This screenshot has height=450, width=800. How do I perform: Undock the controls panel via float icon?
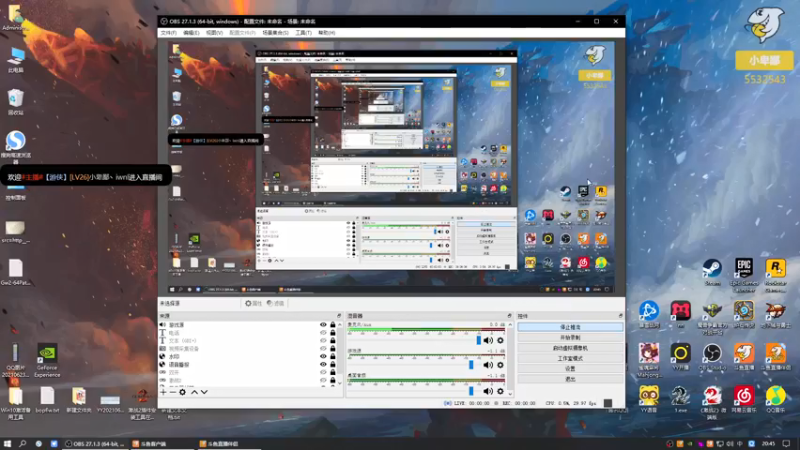[x=620, y=316]
